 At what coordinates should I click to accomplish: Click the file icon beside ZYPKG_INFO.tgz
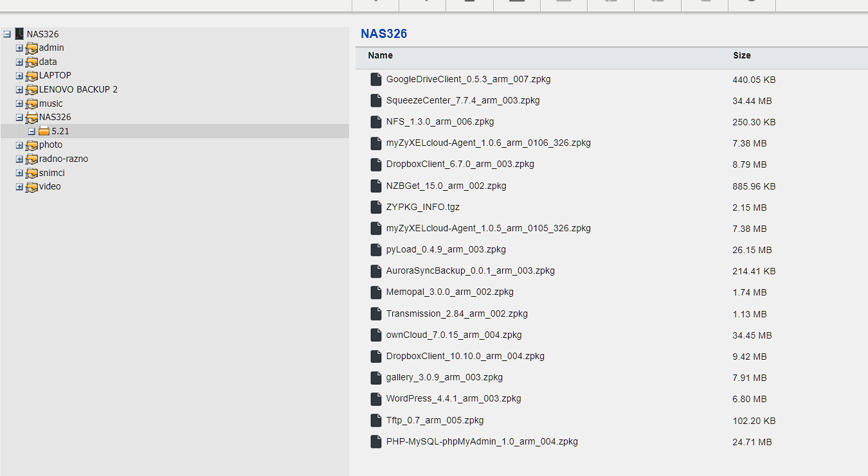point(376,207)
